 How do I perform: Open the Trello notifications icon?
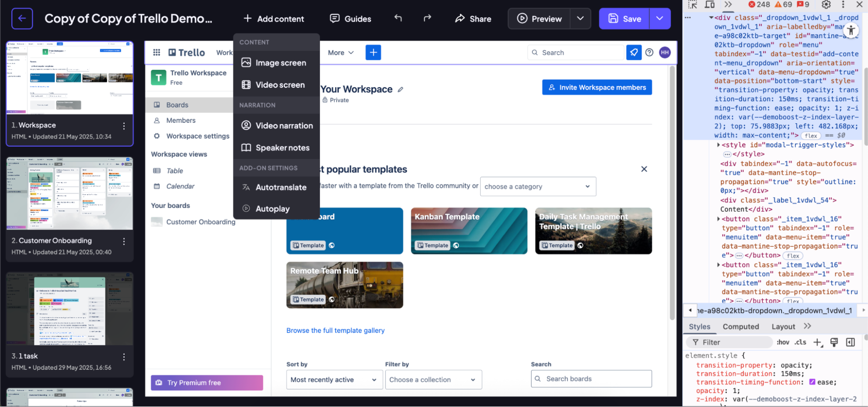634,53
